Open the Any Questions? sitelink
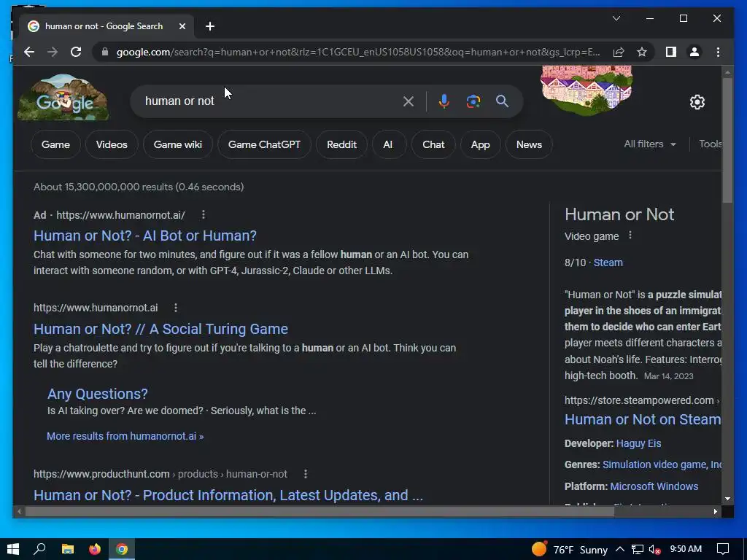747x560 pixels. pos(97,394)
